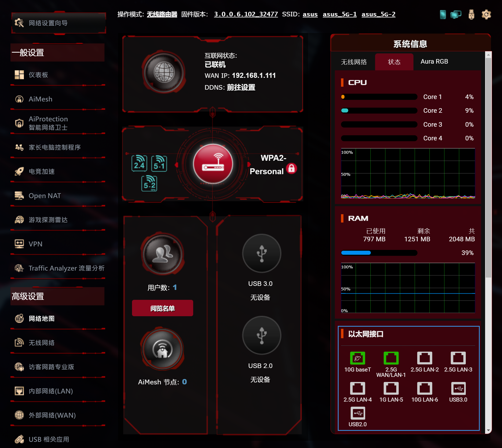Open 家长电脑控制程序 parental controls
The height and width of the screenshot is (448, 502).
58,147
